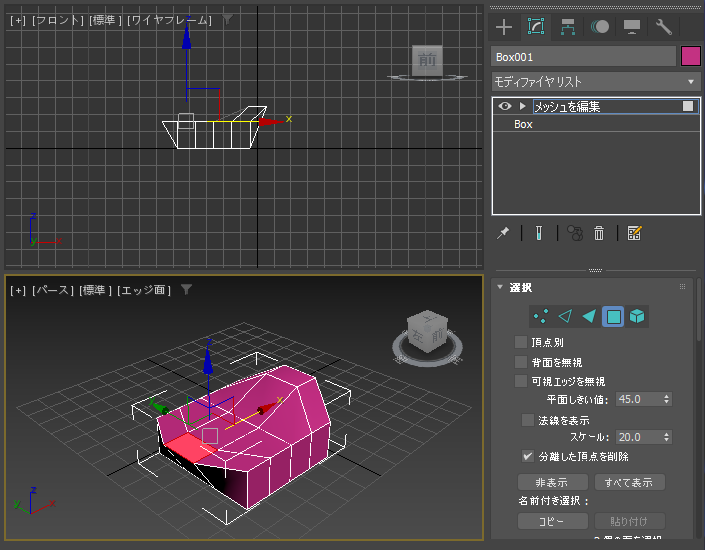705x550 pixels.
Task: Open the Utilities wrench tab
Action: (664, 27)
